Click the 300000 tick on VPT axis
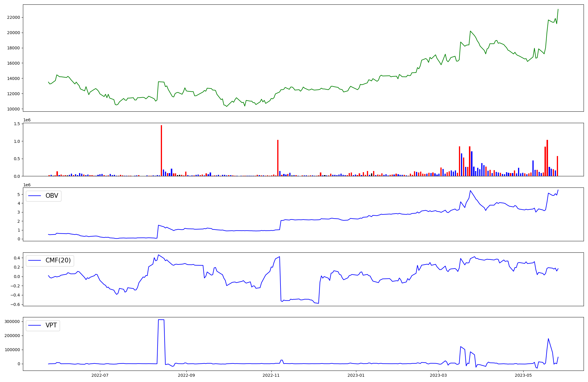The image size is (588, 382). point(12,321)
